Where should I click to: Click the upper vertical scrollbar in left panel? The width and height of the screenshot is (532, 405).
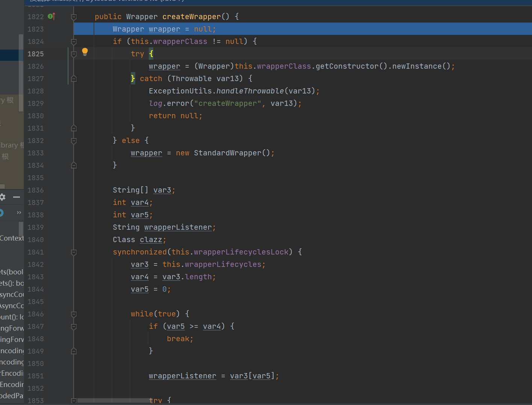click(21, 73)
